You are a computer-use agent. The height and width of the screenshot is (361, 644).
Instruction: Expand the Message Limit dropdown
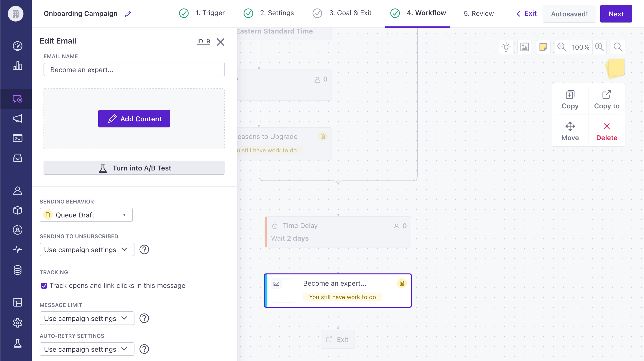[87, 318]
